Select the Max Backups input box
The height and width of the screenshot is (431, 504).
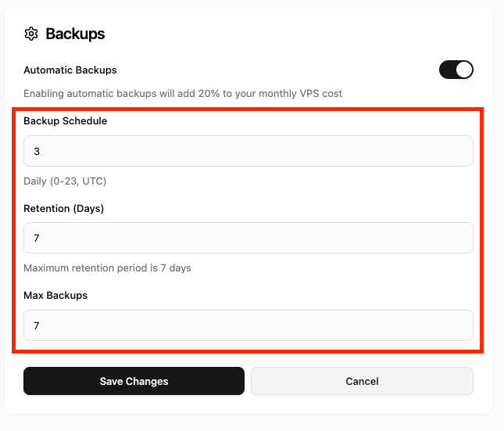pos(248,325)
